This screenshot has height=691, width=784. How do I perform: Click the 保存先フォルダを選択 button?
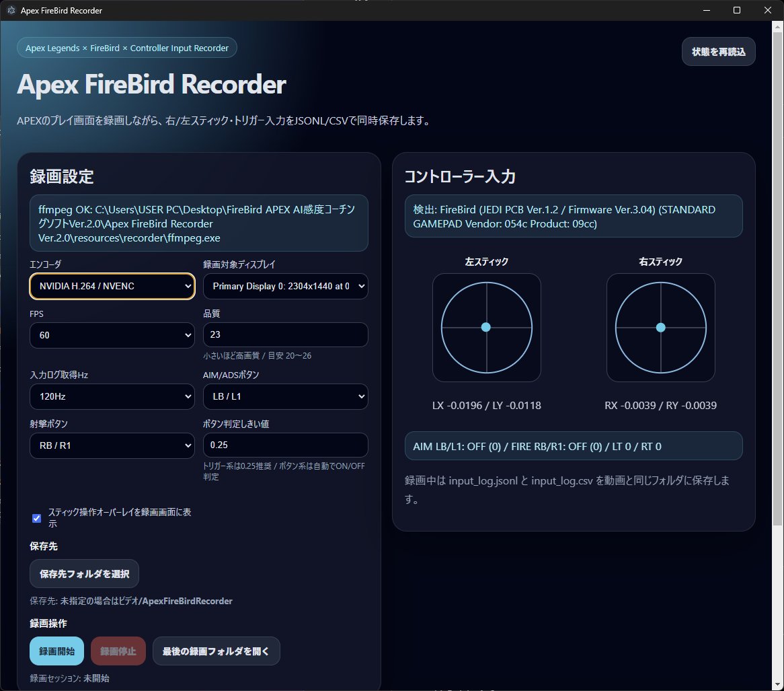point(85,574)
